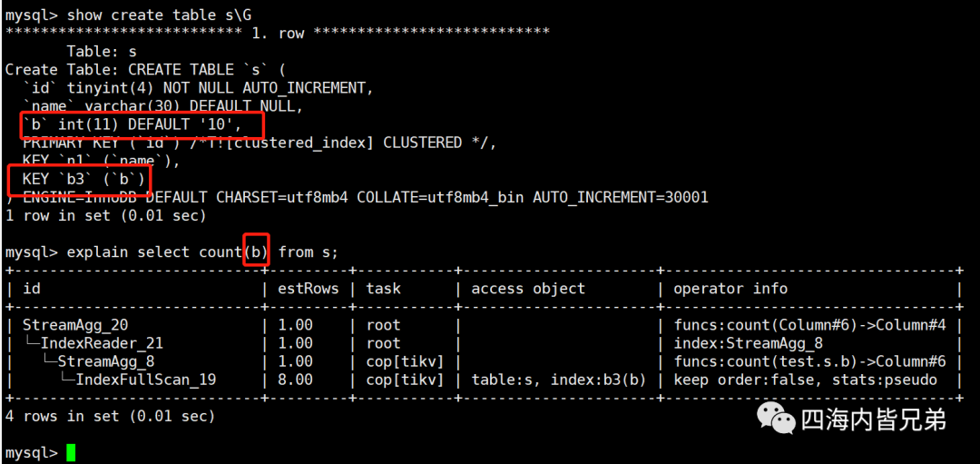Click the AUTO_INCREMENT=30001 text

tap(620, 198)
